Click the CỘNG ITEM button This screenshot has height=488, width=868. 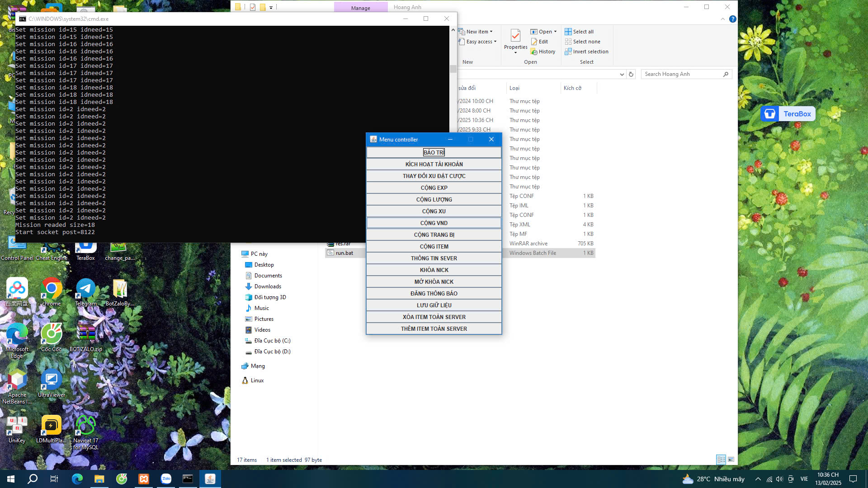434,246
